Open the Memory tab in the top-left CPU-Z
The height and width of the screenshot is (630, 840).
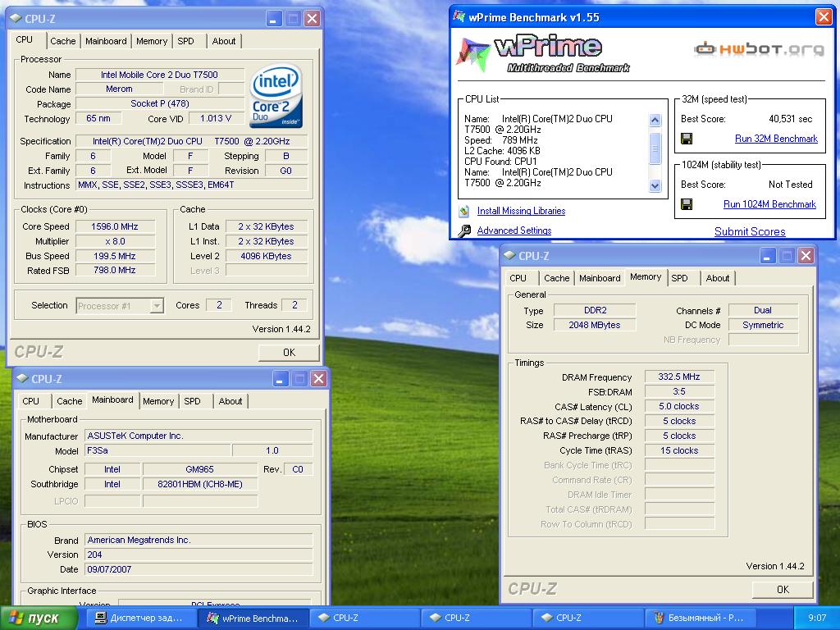point(152,41)
